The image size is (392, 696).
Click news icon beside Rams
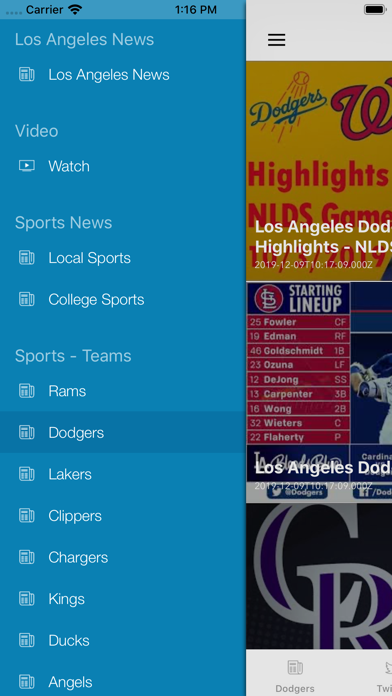click(27, 391)
